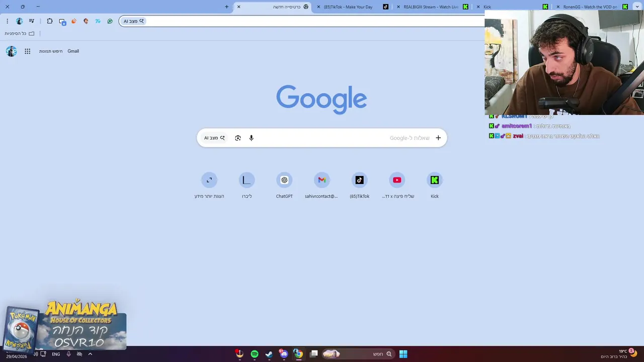
Task: Open the all bookmarks folder
Action: click(x=20, y=34)
